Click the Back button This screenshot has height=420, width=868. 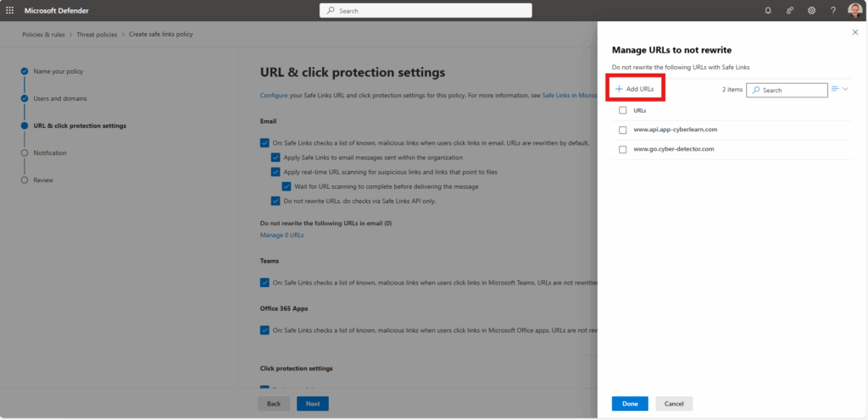(x=274, y=403)
